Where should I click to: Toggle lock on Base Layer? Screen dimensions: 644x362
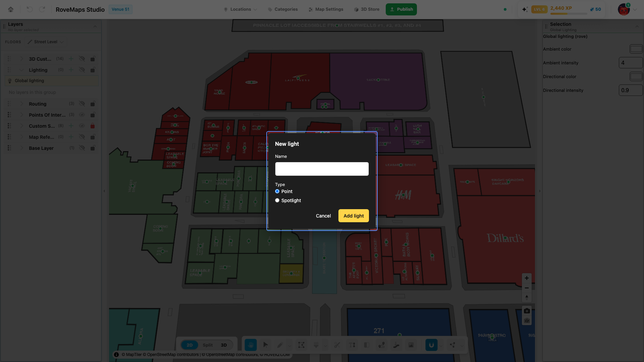93,148
